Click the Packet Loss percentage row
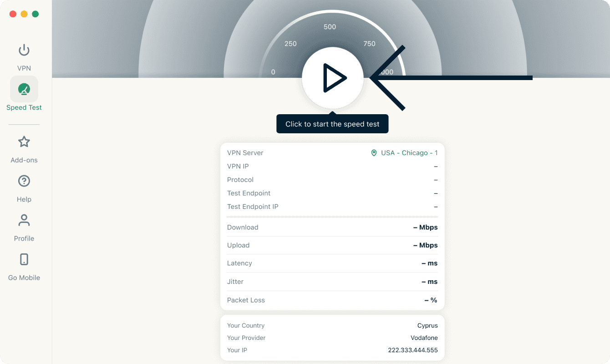 [332, 300]
